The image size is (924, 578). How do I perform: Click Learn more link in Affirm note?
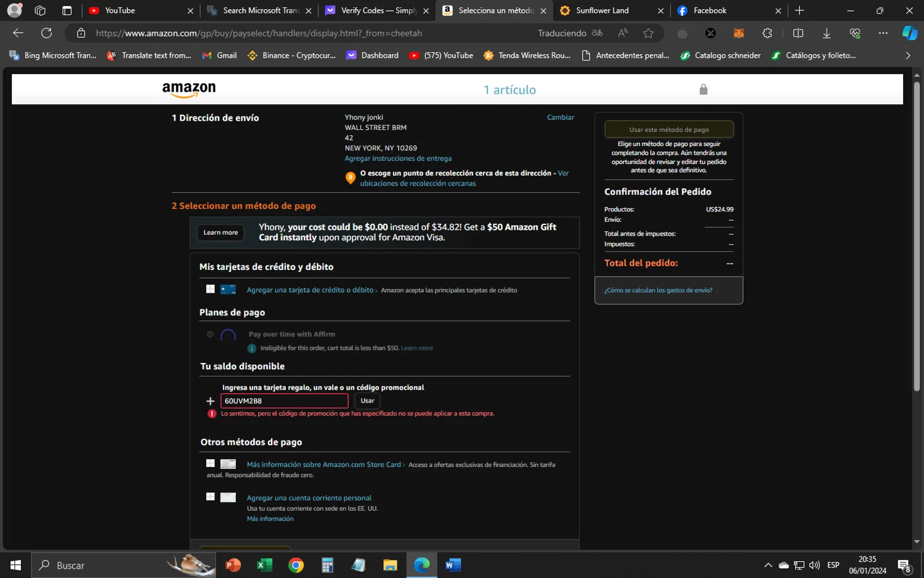click(417, 348)
